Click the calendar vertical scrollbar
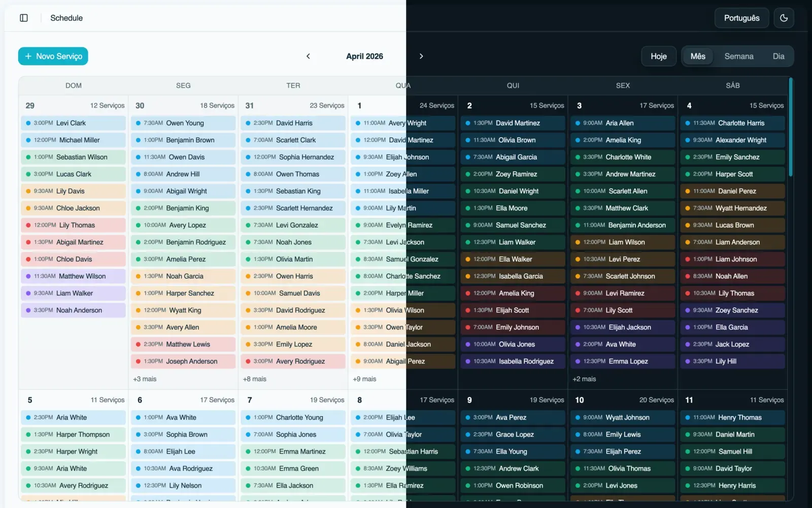The width and height of the screenshot is (812, 508). coord(790,127)
